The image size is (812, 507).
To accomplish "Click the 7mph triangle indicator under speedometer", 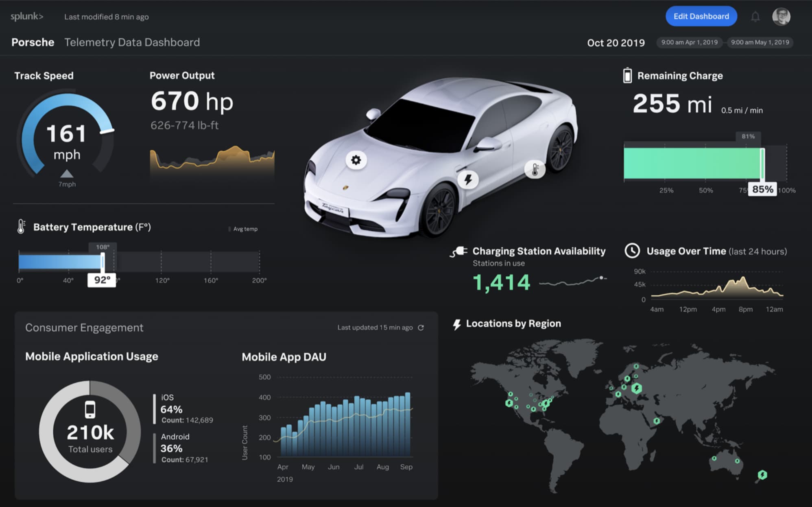I will tap(67, 174).
